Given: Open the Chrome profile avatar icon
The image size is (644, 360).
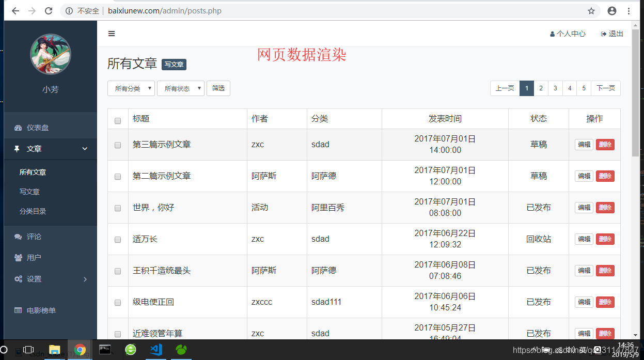Looking at the screenshot, I should (612, 11).
